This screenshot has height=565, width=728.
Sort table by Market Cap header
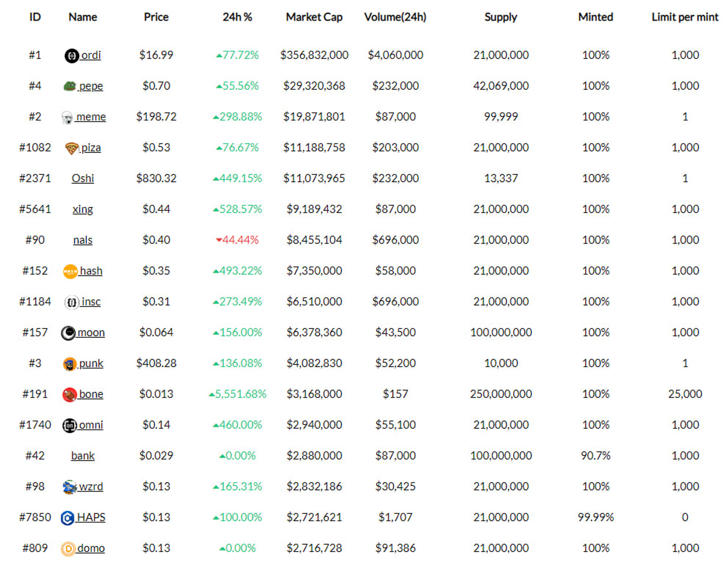(314, 17)
